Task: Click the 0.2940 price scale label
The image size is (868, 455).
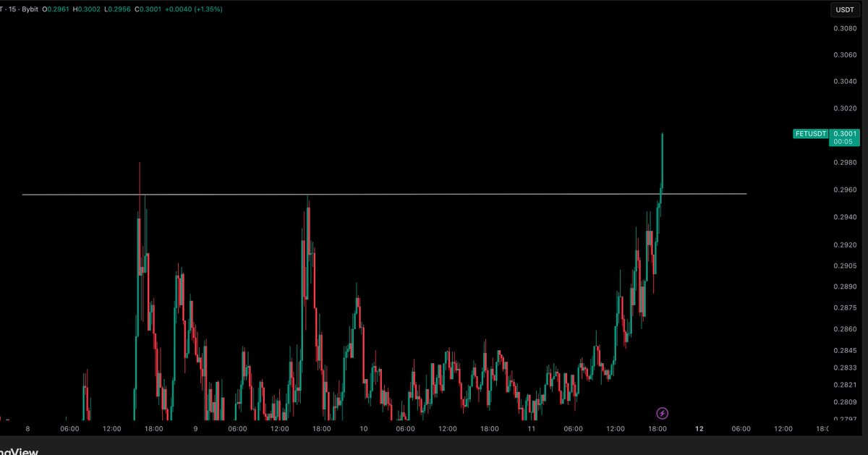Action: [x=846, y=218]
